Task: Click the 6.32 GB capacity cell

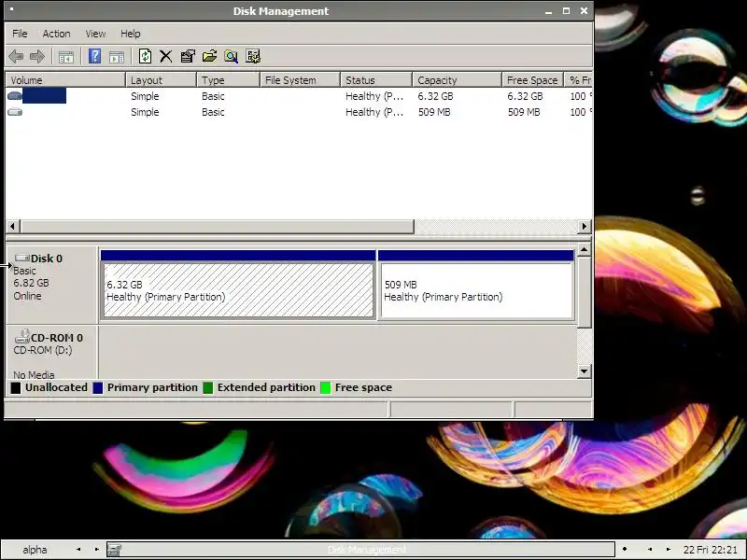Action: [x=435, y=96]
